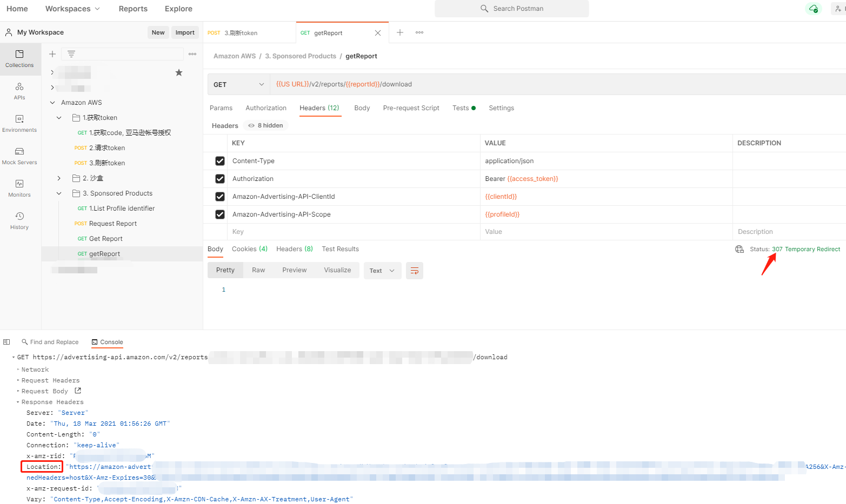Click the add new plus icon above collections

pos(52,54)
